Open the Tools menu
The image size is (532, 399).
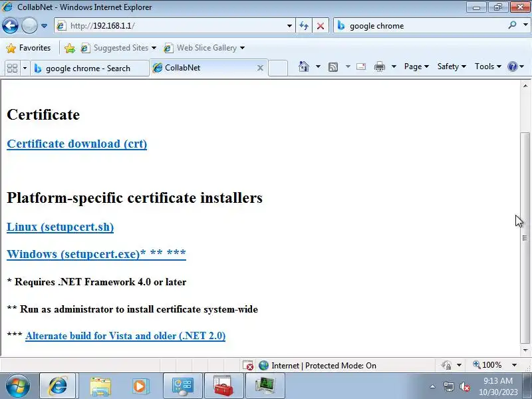[488, 66]
